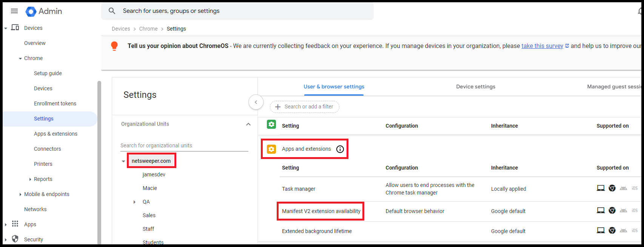
Task: Collapse the Chrome sidebar subsection
Action: point(20,59)
